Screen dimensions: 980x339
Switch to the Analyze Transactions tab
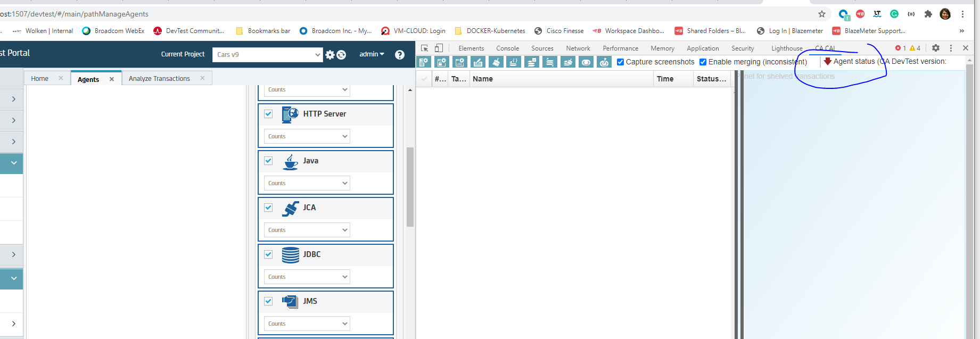[x=159, y=79]
